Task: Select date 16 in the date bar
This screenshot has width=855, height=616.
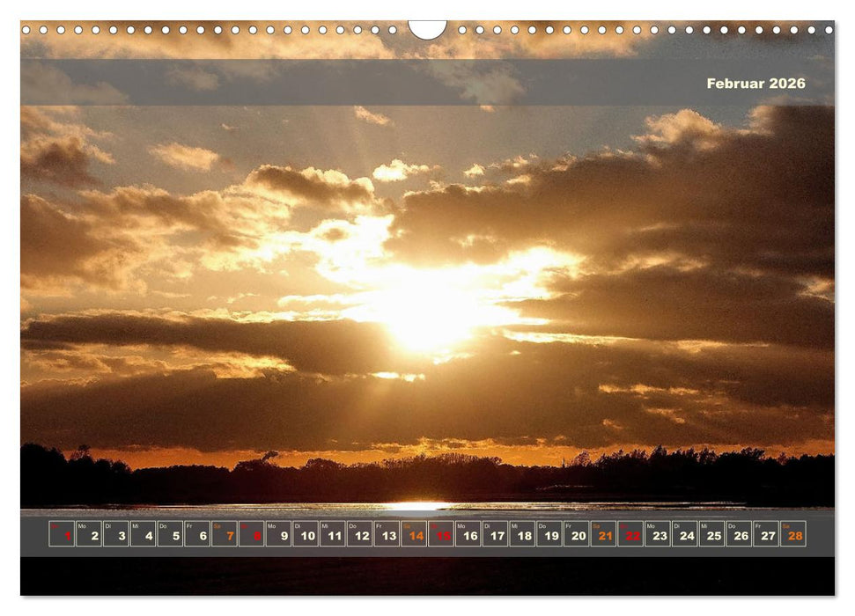Action: (x=467, y=533)
